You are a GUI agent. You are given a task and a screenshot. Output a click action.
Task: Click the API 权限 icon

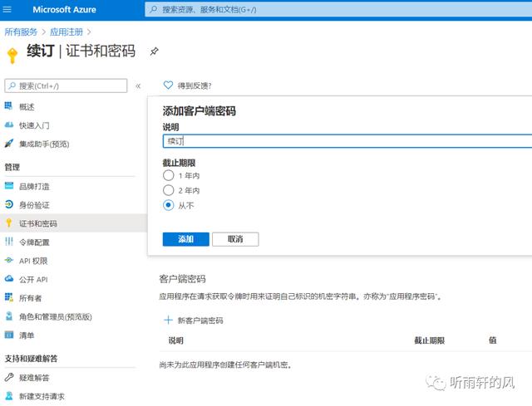(x=9, y=260)
